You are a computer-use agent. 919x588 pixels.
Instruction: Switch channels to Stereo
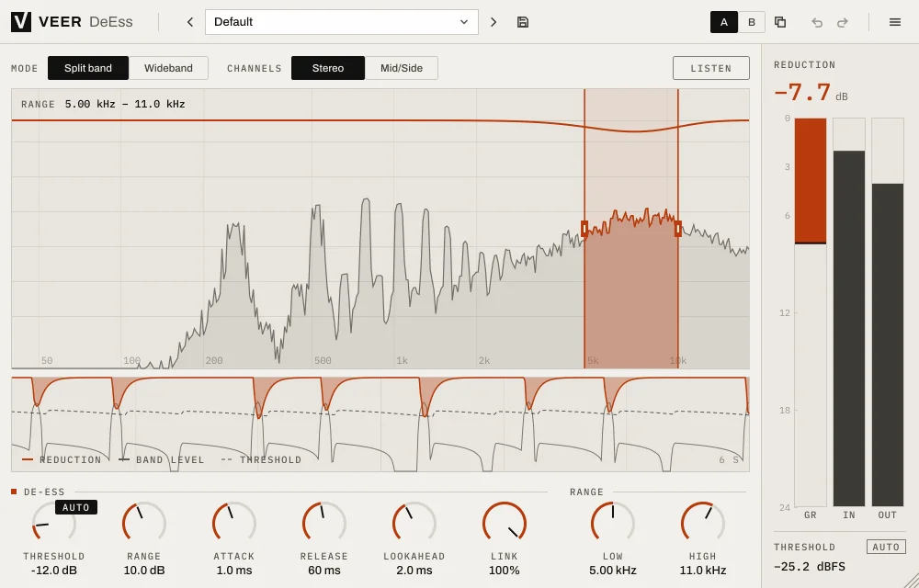pyautogui.click(x=328, y=68)
